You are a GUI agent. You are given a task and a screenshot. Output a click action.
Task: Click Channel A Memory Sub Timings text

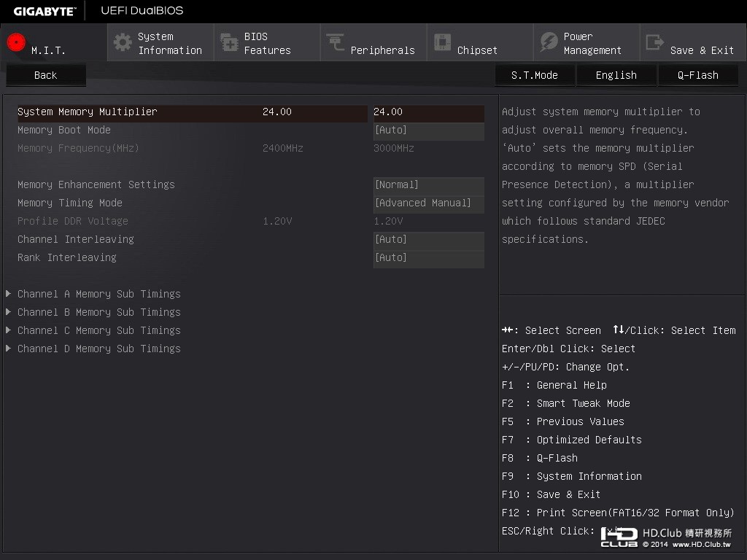pyautogui.click(x=99, y=295)
